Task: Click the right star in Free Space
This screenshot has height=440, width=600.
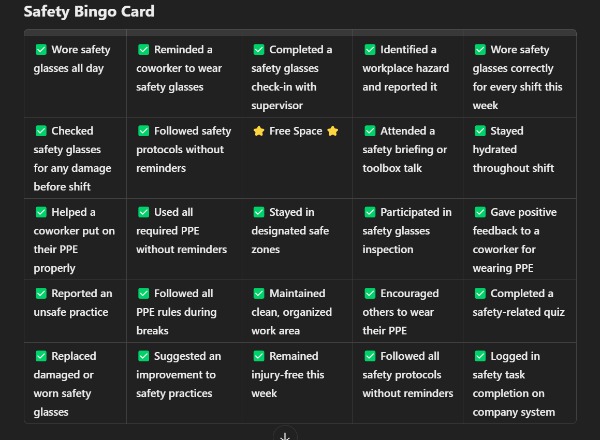Action: click(x=333, y=131)
